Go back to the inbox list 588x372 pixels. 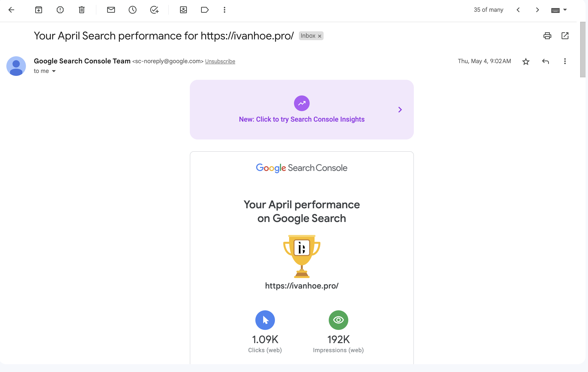(x=11, y=10)
